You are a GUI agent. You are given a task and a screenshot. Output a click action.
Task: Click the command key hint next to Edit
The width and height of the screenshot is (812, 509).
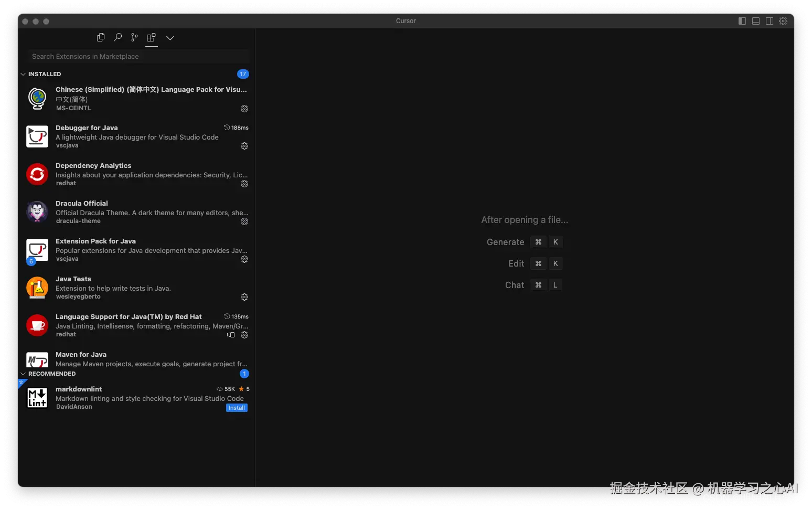[x=538, y=263]
